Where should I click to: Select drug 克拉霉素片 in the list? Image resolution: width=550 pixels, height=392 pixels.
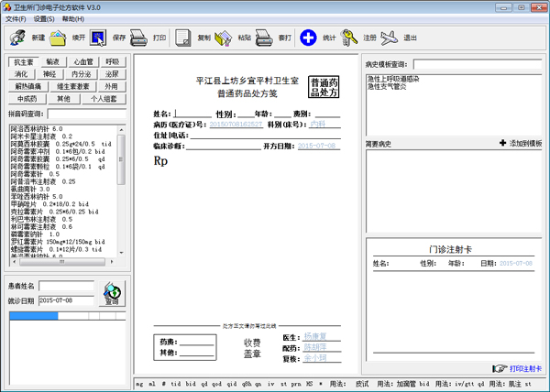pyautogui.click(x=54, y=212)
